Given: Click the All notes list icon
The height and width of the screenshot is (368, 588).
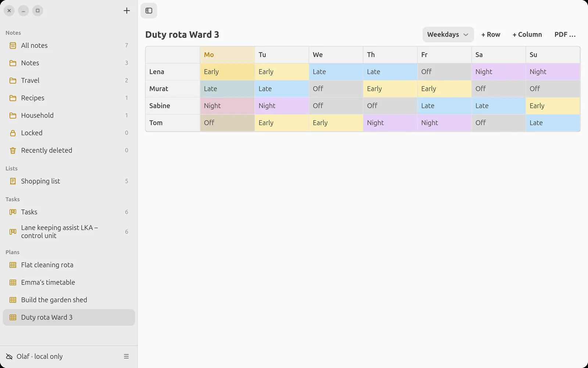Looking at the screenshot, I should pyautogui.click(x=13, y=46).
